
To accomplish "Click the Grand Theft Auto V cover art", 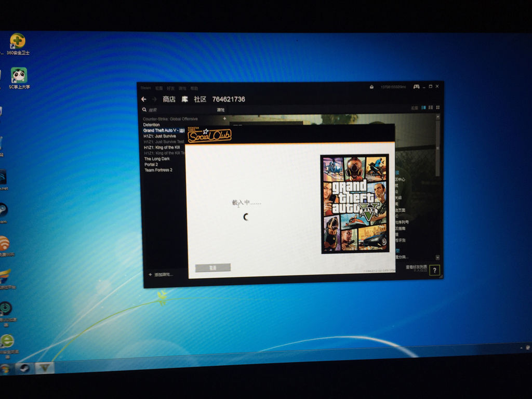I will click(355, 204).
